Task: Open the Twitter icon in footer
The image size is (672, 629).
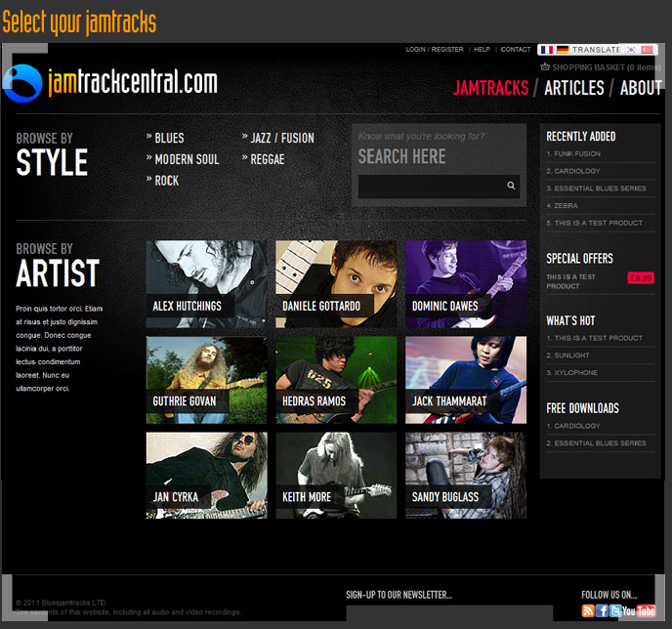Action: [x=615, y=610]
